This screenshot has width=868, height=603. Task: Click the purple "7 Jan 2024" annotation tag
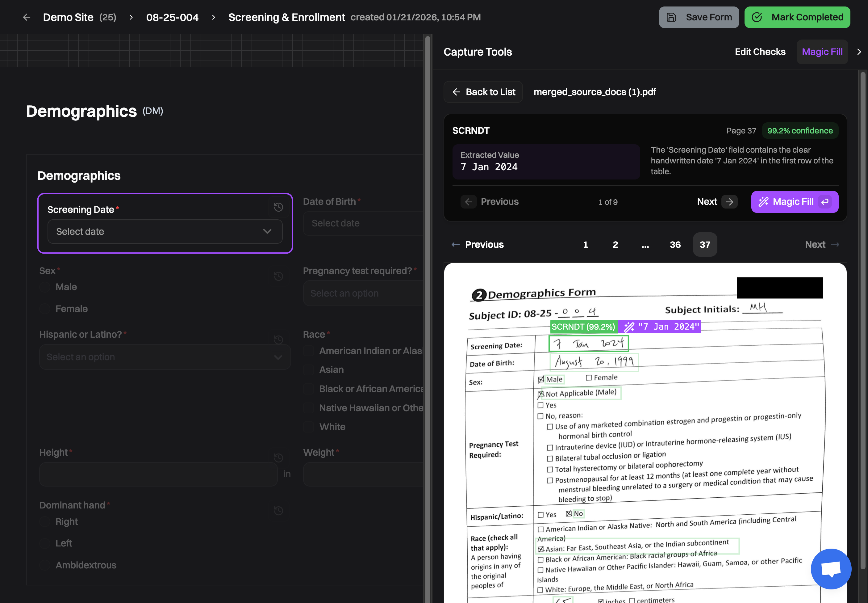[660, 327]
